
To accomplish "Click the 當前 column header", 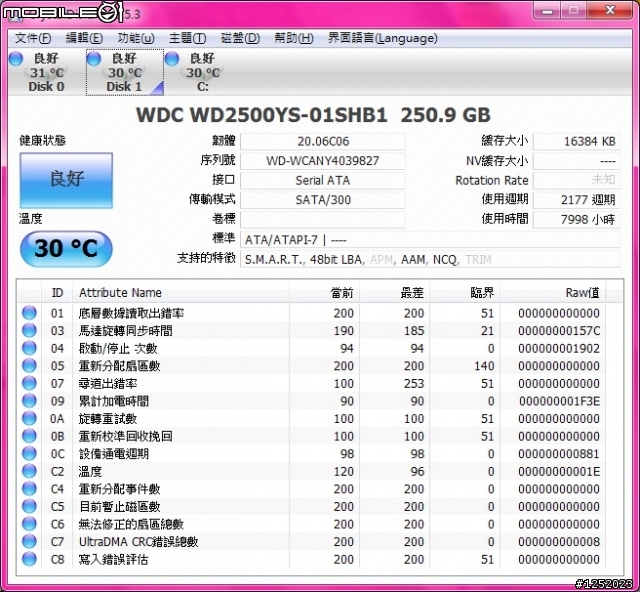I will [x=324, y=292].
